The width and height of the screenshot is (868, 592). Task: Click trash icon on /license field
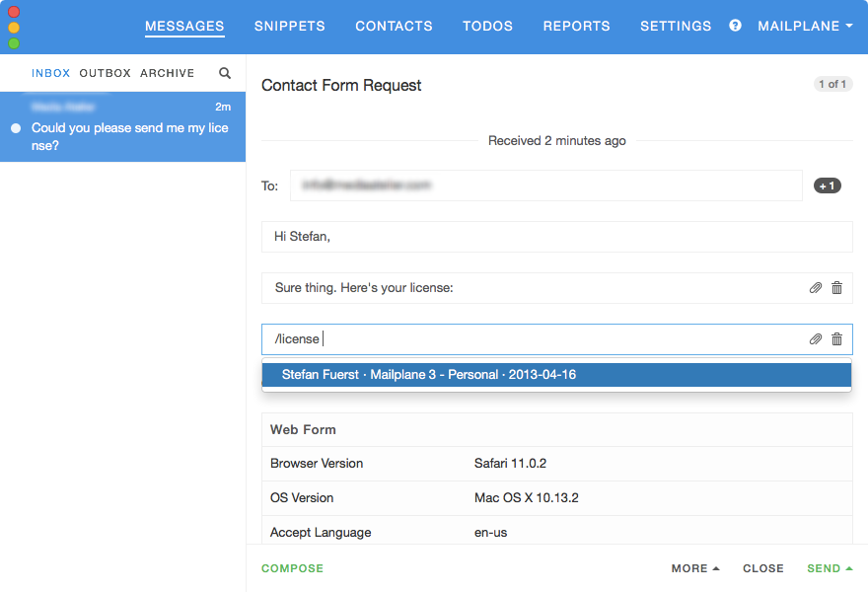coord(836,339)
